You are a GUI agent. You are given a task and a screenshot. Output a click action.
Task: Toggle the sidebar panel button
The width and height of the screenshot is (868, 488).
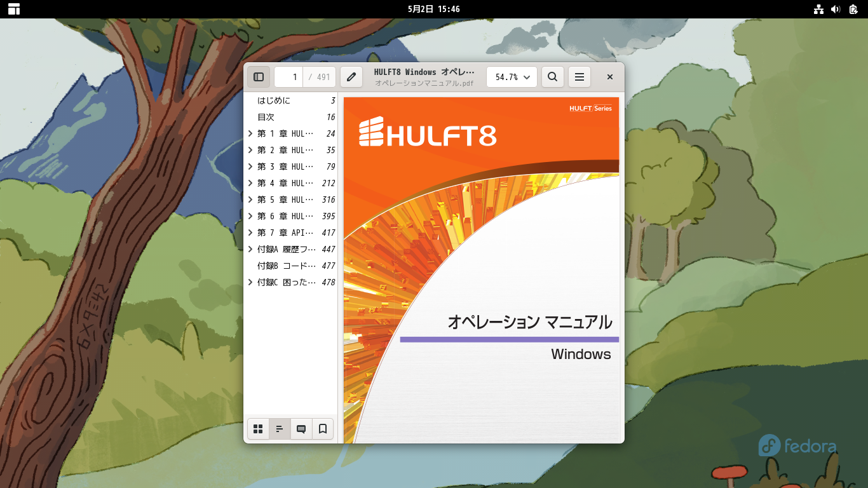coord(259,77)
